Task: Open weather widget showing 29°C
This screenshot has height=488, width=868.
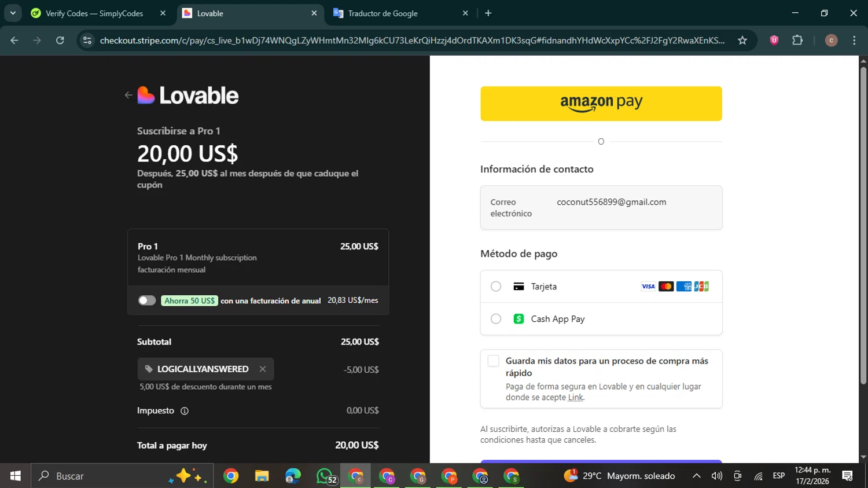Action: (x=619, y=476)
